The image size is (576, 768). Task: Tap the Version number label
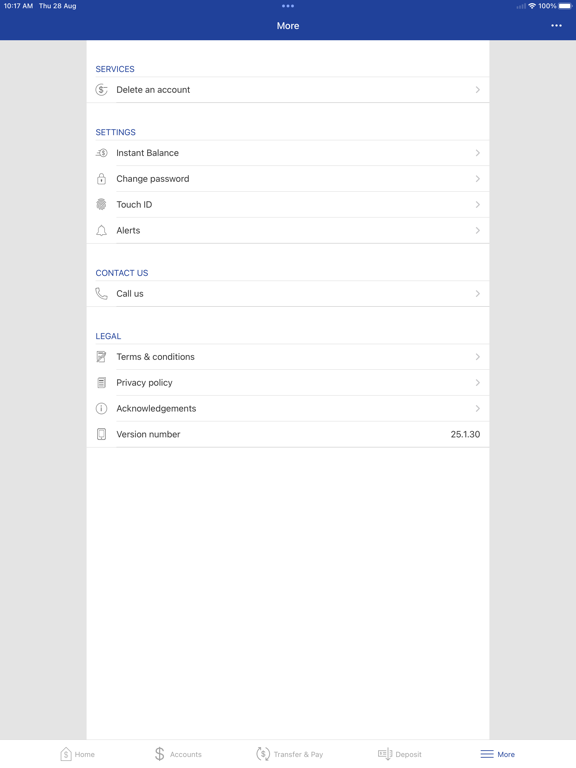pos(148,434)
